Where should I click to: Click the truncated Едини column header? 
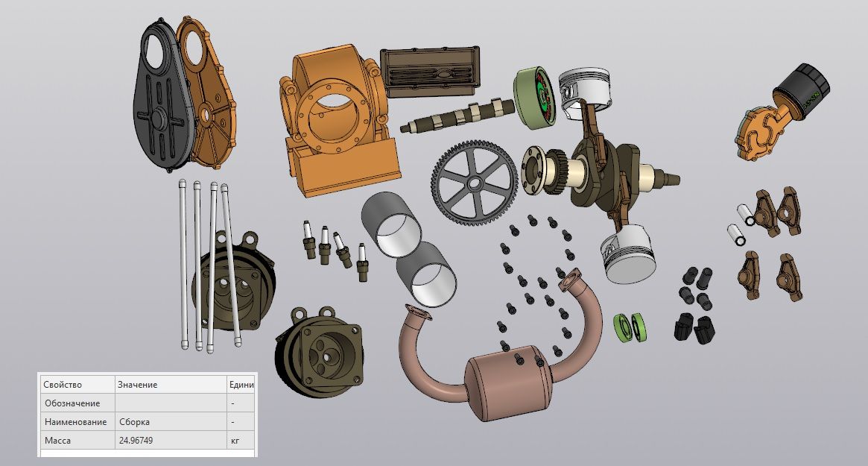[x=241, y=385]
